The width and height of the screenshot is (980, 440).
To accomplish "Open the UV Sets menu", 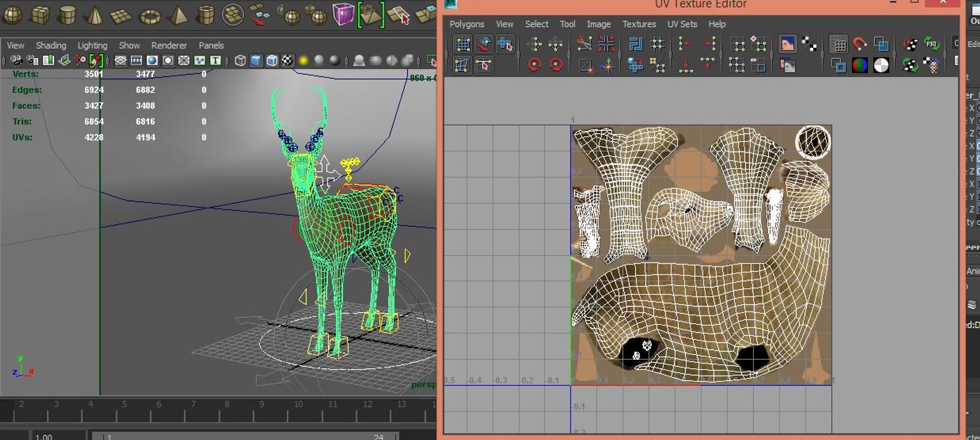I will click(x=682, y=24).
